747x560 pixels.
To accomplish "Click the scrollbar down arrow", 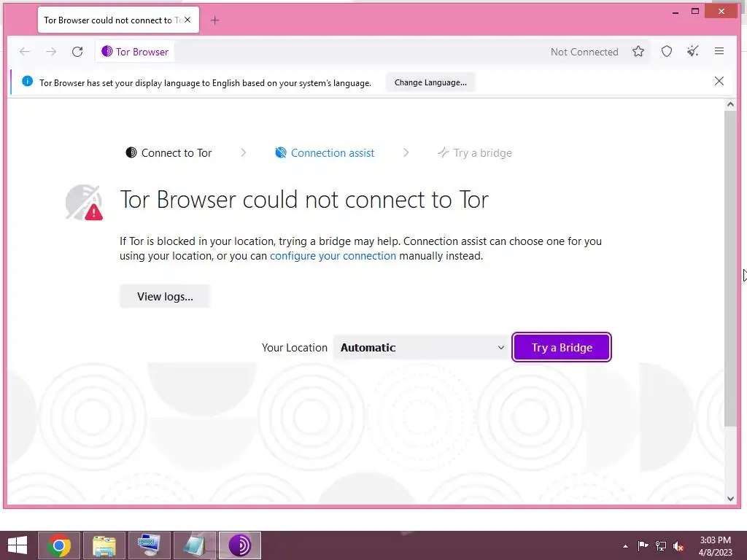I will (729, 499).
